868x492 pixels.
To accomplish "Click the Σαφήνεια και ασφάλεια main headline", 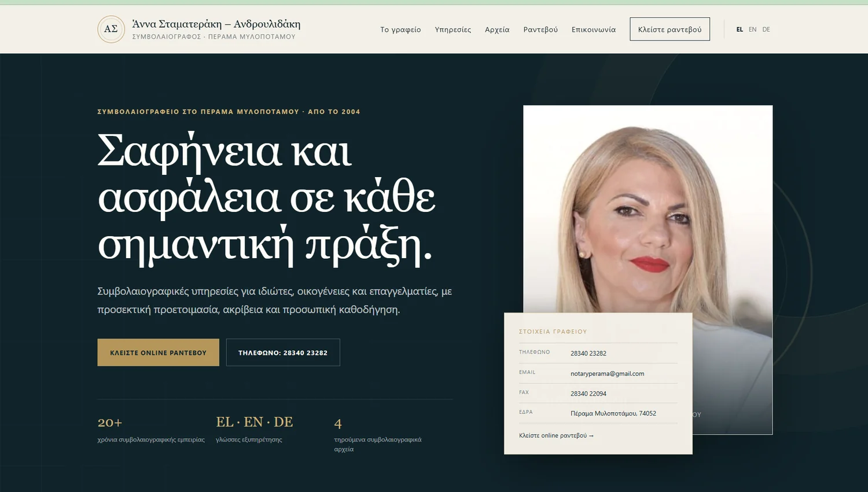I will (266, 198).
